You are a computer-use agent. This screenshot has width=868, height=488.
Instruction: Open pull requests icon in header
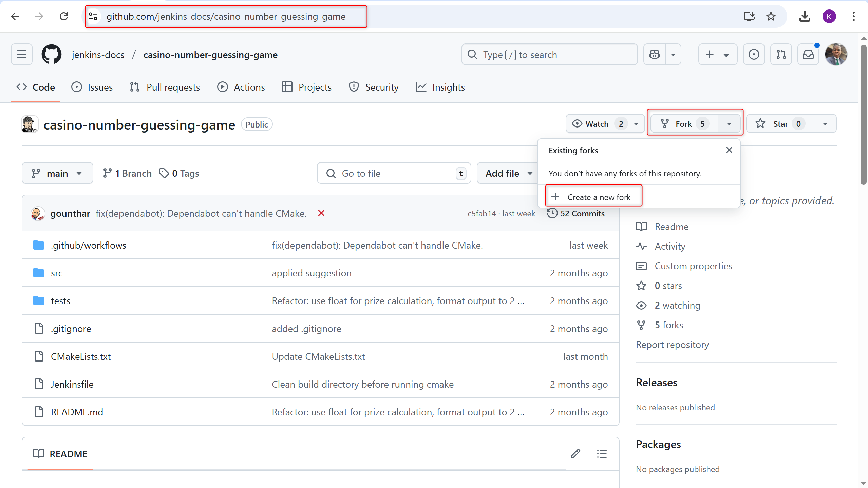(x=781, y=54)
